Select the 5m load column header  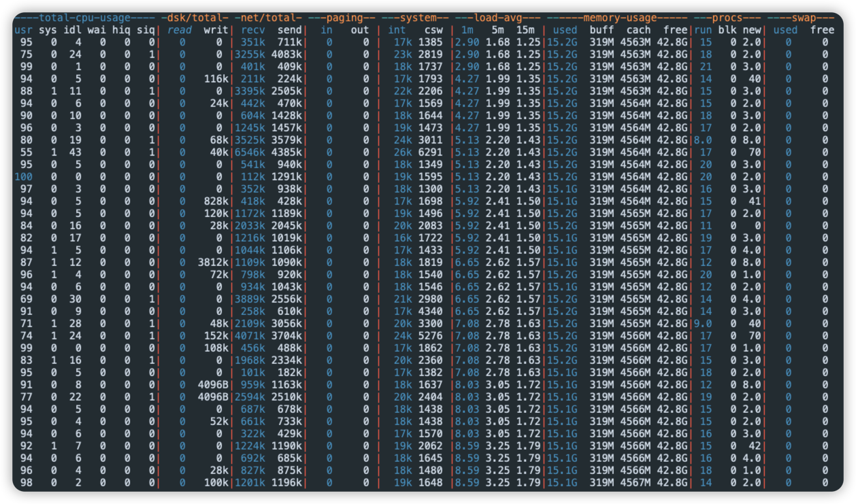point(498,30)
